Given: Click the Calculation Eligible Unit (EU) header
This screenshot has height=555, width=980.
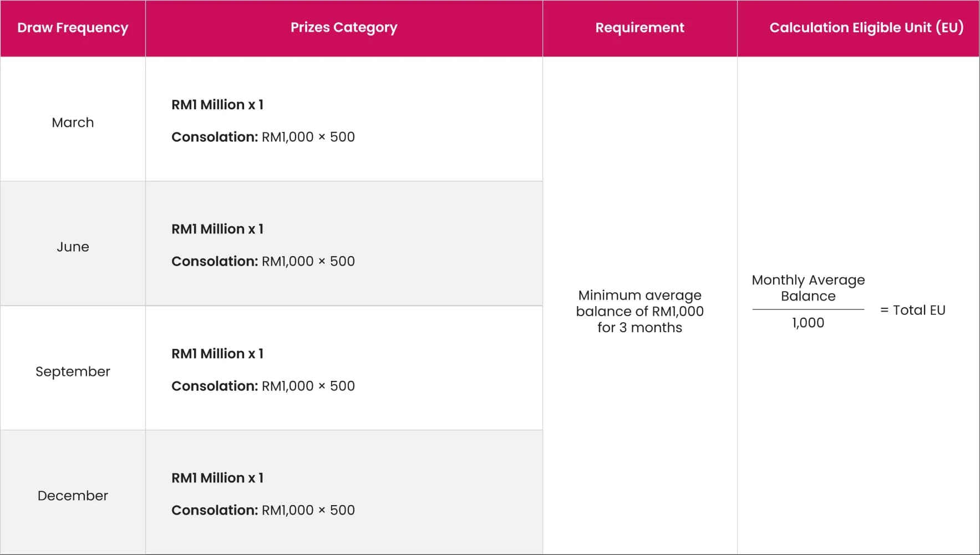Looking at the screenshot, I should point(866,28).
